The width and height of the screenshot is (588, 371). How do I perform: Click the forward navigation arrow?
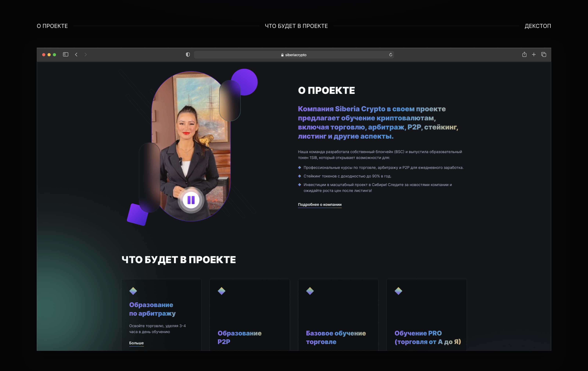pos(85,54)
